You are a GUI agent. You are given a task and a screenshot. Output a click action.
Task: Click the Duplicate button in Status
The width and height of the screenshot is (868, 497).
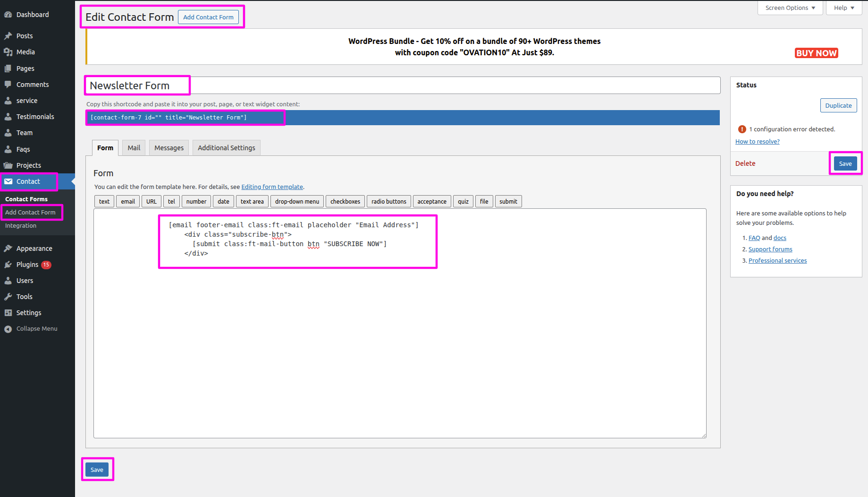click(x=838, y=105)
